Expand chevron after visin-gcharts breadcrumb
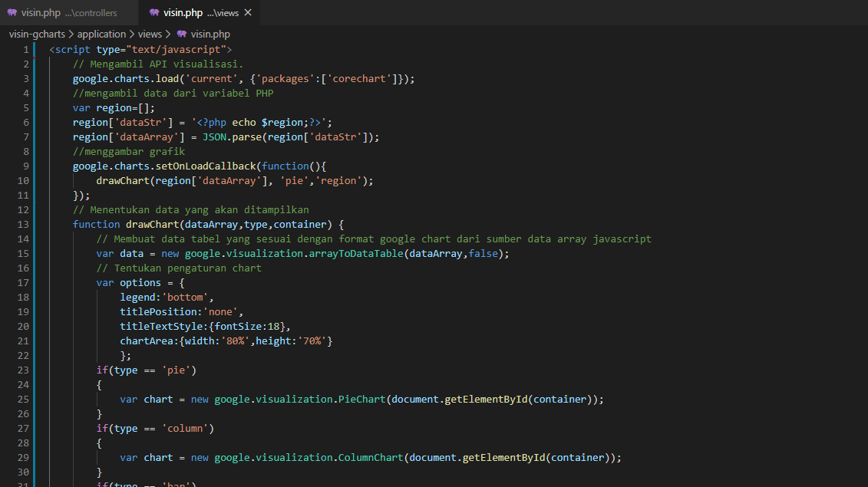Screen dimensions: 868x487 (71, 34)
